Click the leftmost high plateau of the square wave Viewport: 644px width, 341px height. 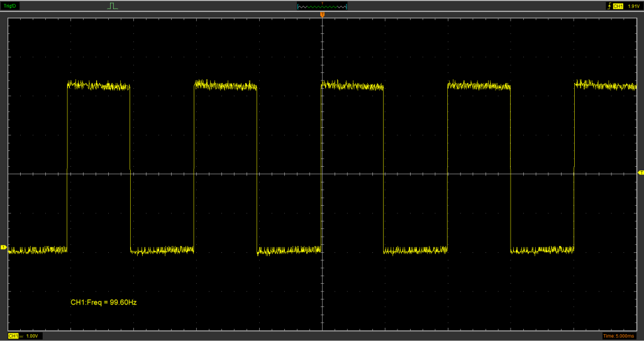[98, 85]
